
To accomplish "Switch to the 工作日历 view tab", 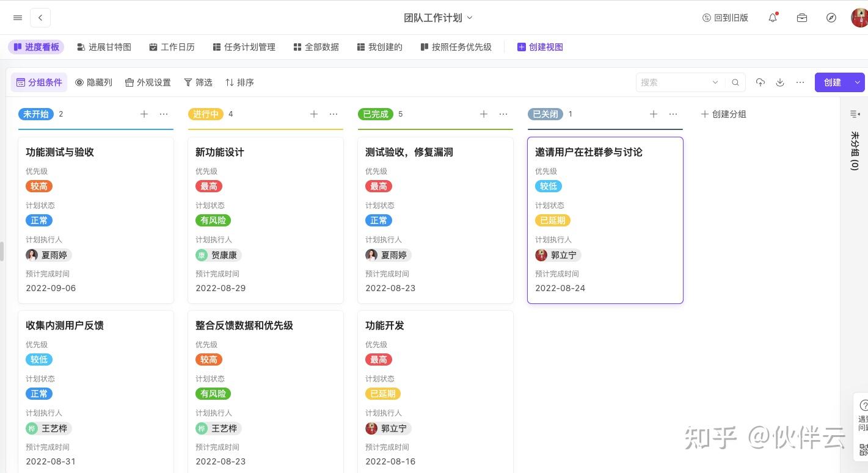I will pos(172,47).
